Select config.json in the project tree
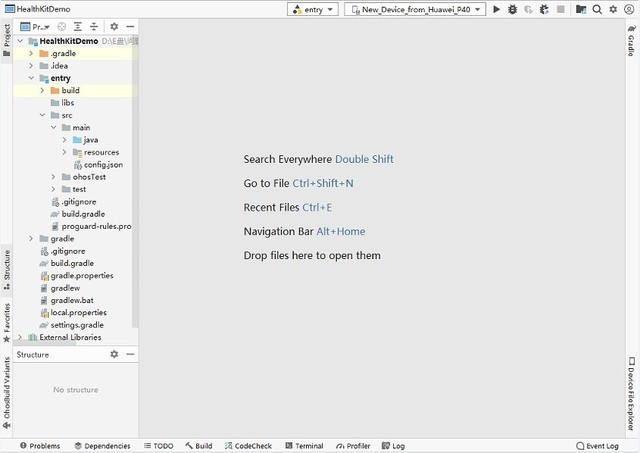 tap(98, 164)
